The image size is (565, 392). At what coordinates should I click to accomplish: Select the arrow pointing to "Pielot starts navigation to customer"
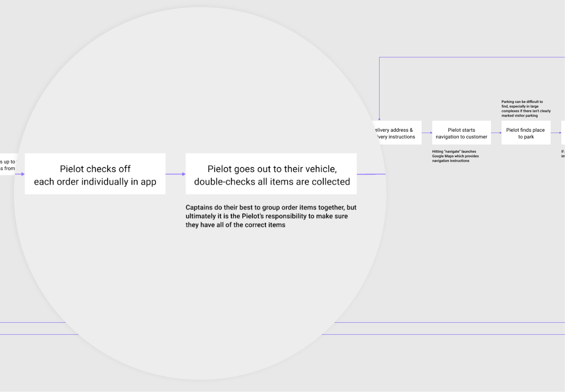(x=427, y=133)
